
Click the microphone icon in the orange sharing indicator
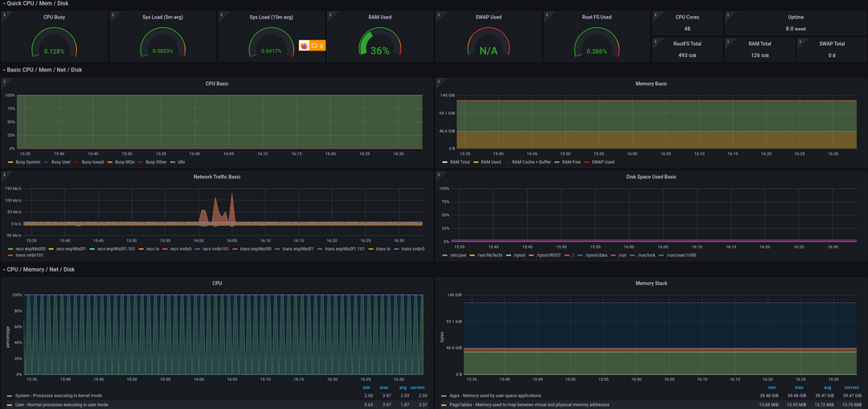pyautogui.click(x=321, y=45)
